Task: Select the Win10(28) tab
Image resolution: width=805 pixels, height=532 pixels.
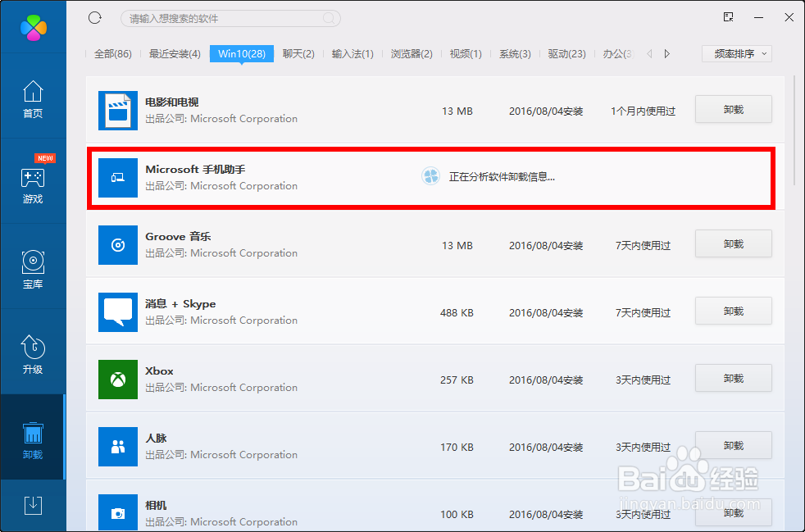Action: (242, 53)
